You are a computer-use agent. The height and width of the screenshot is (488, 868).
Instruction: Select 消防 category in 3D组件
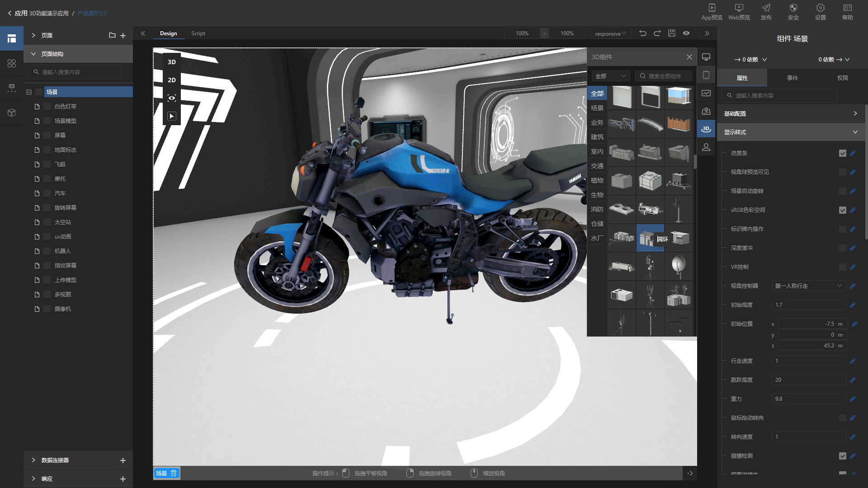[597, 209]
